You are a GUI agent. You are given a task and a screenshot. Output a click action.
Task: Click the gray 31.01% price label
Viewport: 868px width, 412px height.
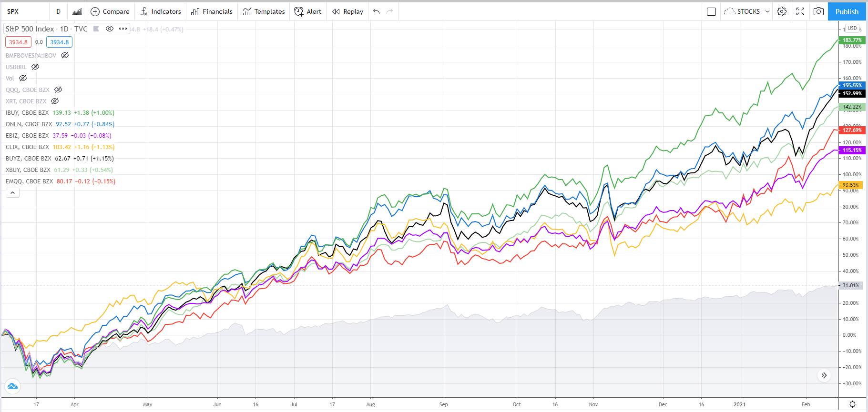point(851,285)
